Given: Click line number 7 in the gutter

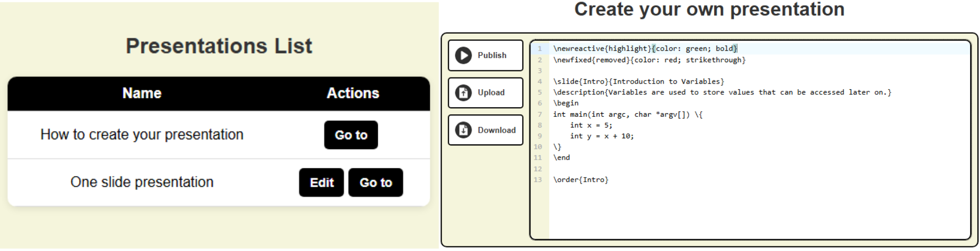Looking at the screenshot, I should (x=540, y=114).
